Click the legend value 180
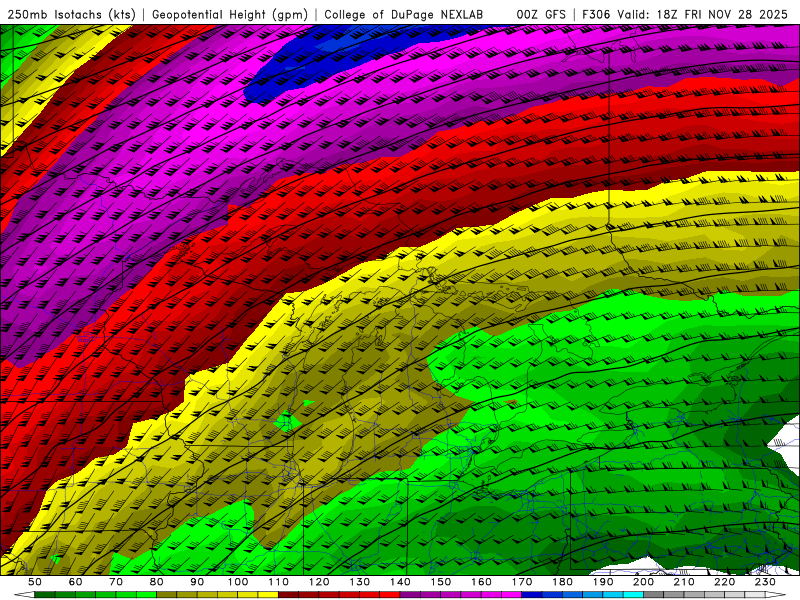This screenshot has width=800, height=600. tap(562, 582)
